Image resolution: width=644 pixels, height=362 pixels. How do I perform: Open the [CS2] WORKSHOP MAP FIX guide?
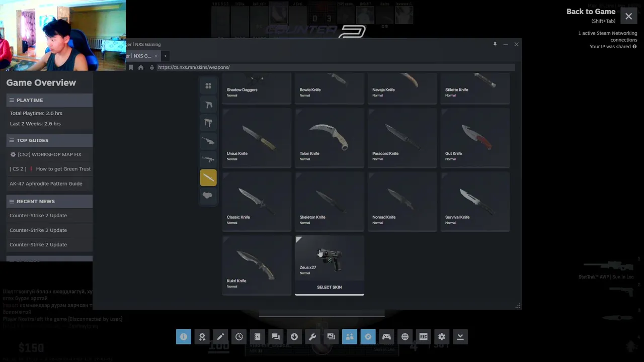pos(49,154)
